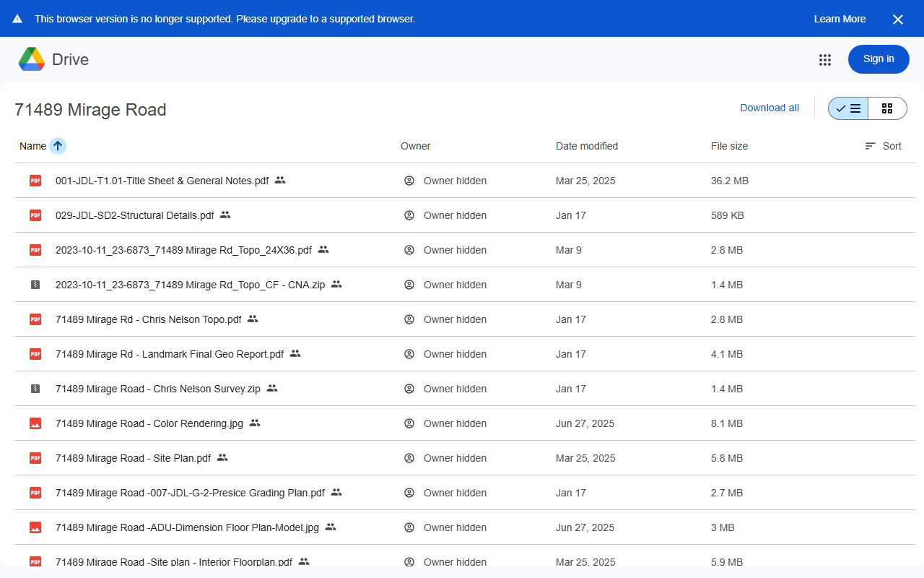This screenshot has height=578, width=924.
Task: Click the 589 KB file size cell
Action: 728,215
